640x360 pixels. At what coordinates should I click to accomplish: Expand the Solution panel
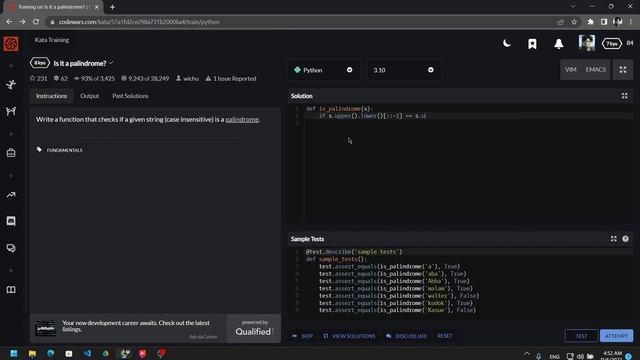(624, 96)
